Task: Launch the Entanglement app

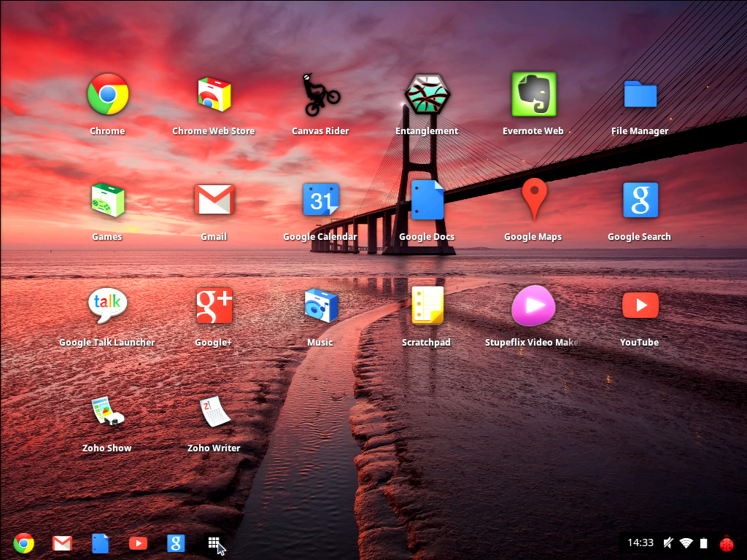Action: 427,95
